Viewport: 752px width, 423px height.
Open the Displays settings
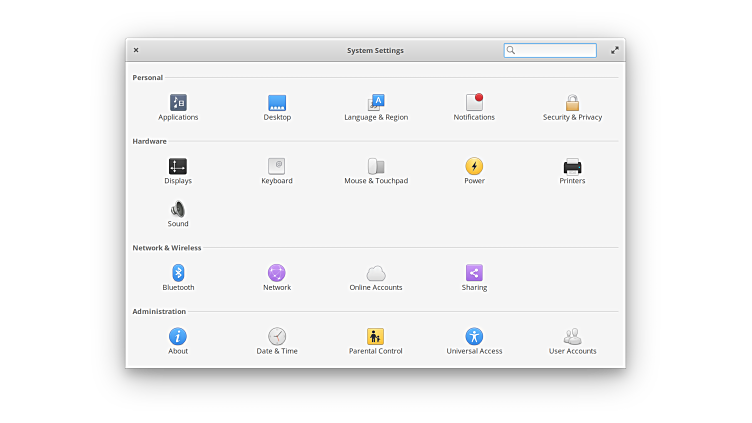(x=178, y=167)
